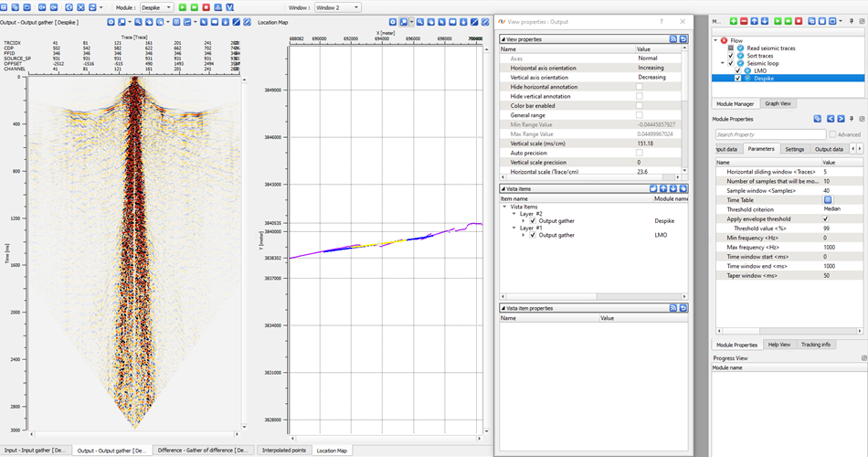Click the green Run flow button in main toolbar
This screenshot has height=457, width=868.
pyautogui.click(x=181, y=7)
